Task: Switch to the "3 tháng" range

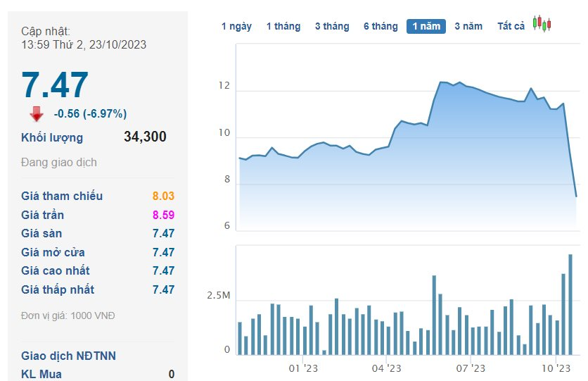Action: tap(332, 26)
